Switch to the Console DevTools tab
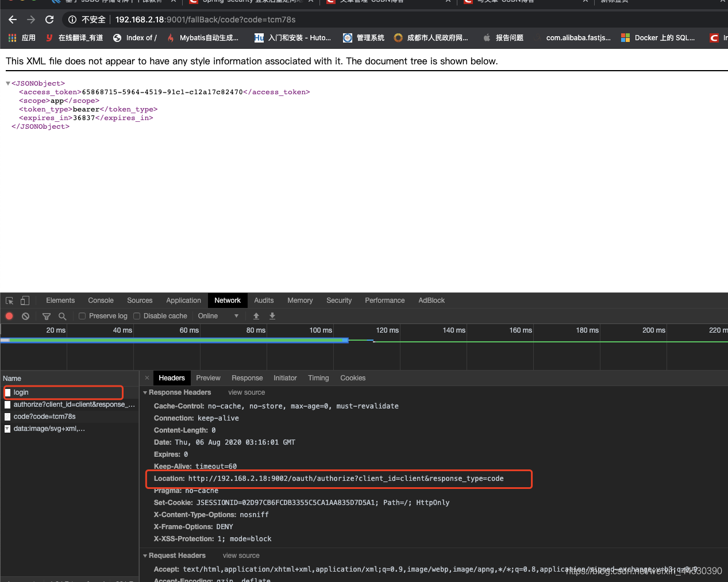 click(101, 300)
